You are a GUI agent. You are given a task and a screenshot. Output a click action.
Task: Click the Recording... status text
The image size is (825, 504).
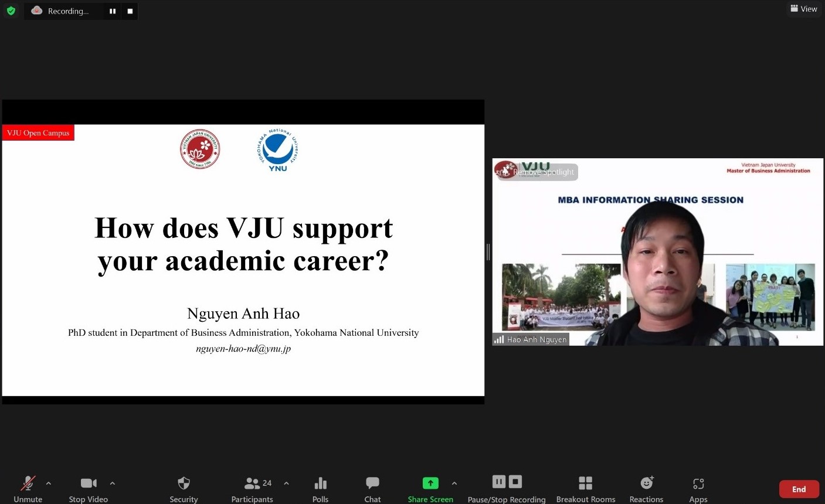(x=68, y=11)
